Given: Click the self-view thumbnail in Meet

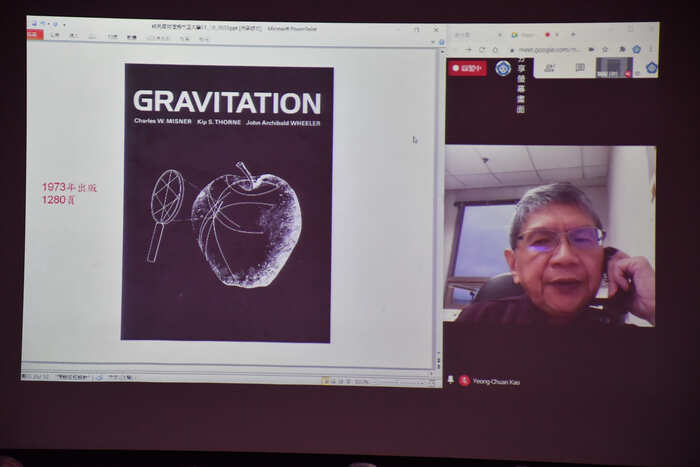Looking at the screenshot, I should 614,67.
